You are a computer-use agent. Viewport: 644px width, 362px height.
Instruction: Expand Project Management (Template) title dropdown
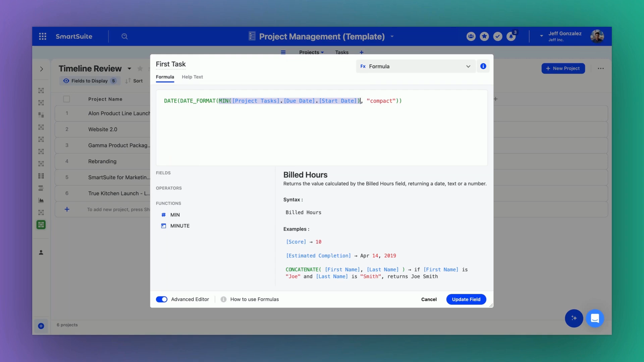[x=392, y=36]
